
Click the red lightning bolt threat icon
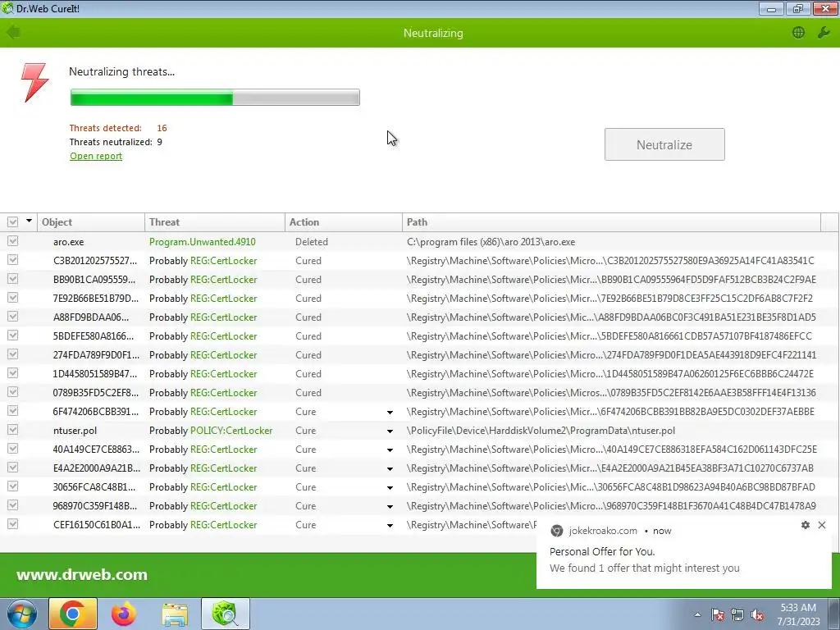pyautogui.click(x=34, y=82)
